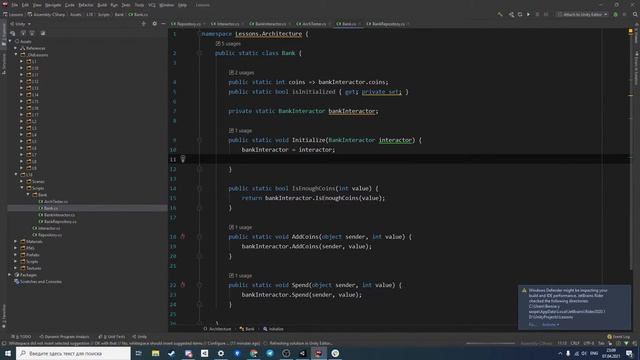Click the gutter marker on line 18
This screenshot has width=640, height=360.
tap(182, 236)
